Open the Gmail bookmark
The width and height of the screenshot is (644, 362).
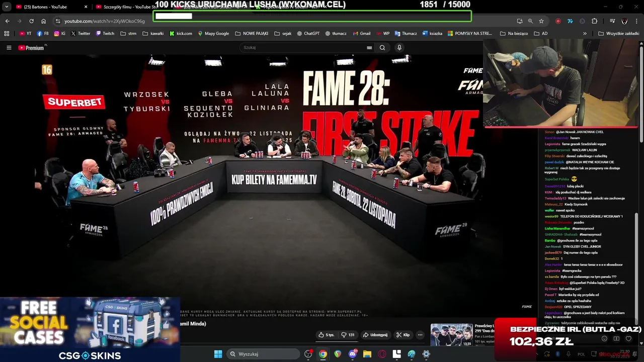(361, 34)
